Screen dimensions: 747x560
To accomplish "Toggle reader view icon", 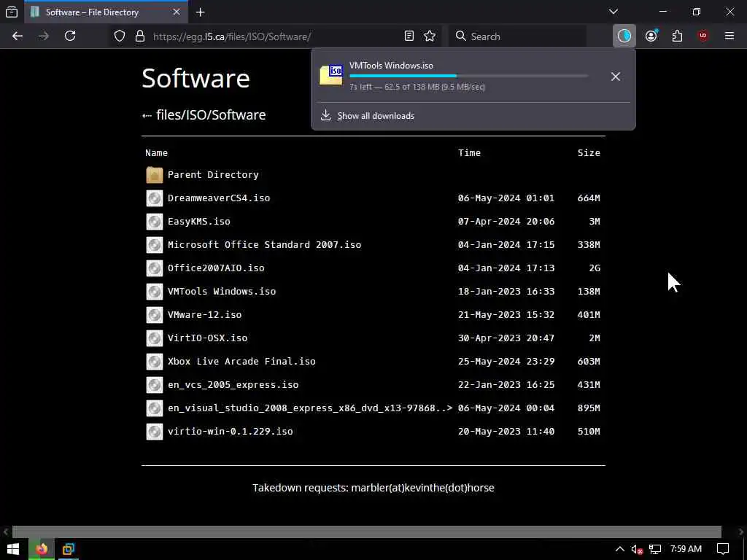I will [x=409, y=36].
